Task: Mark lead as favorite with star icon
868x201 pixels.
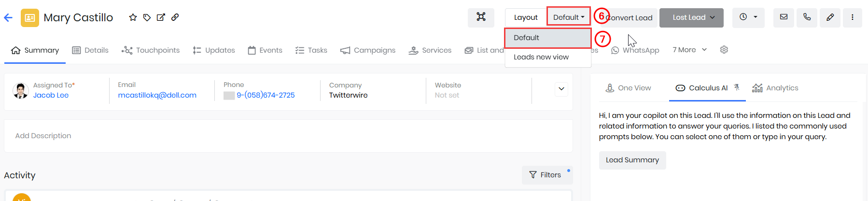Action: 133,17
